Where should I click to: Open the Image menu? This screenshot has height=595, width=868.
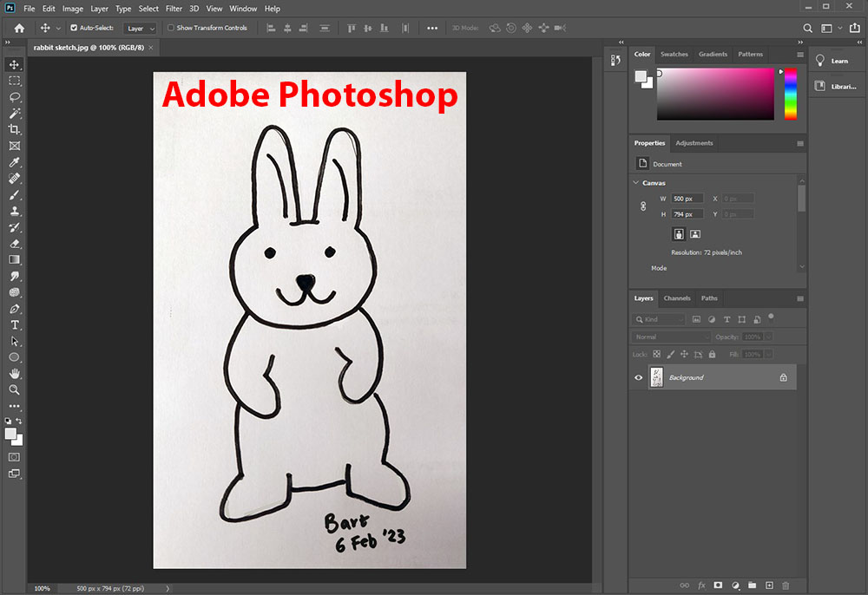(73, 9)
